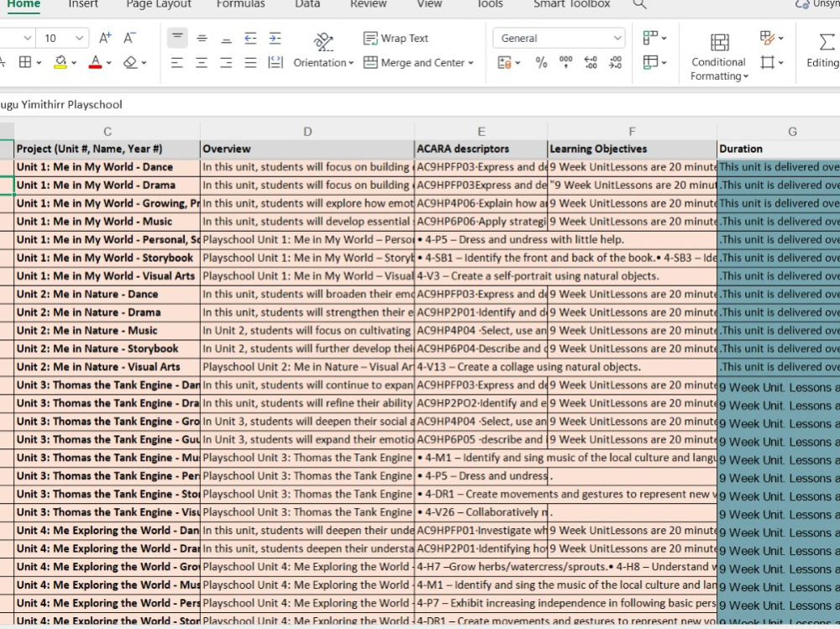The height and width of the screenshot is (629, 840).
Task: Expand the fill color dropdown arrow
Action: coord(74,63)
